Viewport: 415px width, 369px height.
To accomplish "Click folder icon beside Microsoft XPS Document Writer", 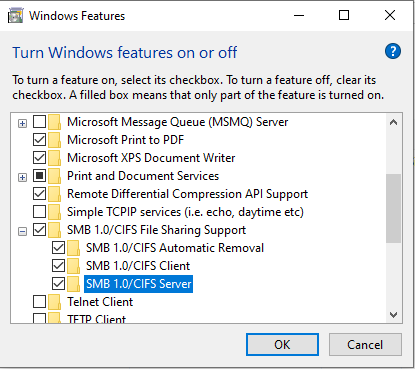I will click(x=54, y=158).
